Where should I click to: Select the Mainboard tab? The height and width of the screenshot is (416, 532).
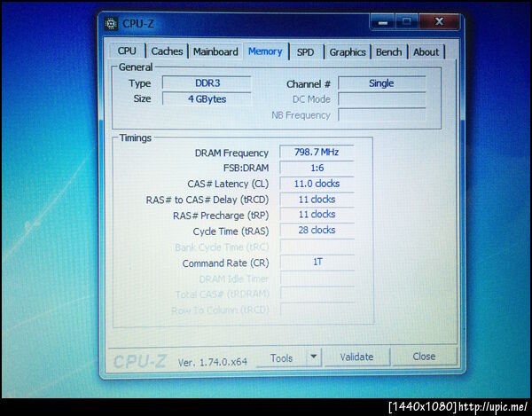coord(215,51)
